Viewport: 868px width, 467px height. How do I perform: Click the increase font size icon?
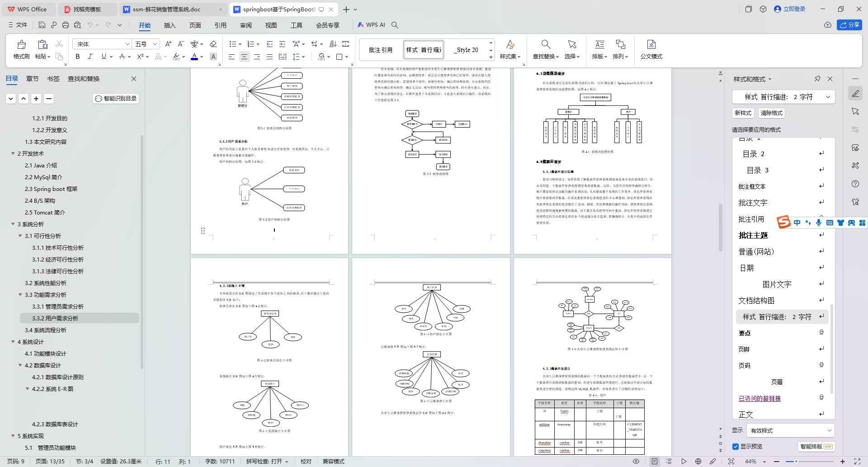click(x=168, y=44)
